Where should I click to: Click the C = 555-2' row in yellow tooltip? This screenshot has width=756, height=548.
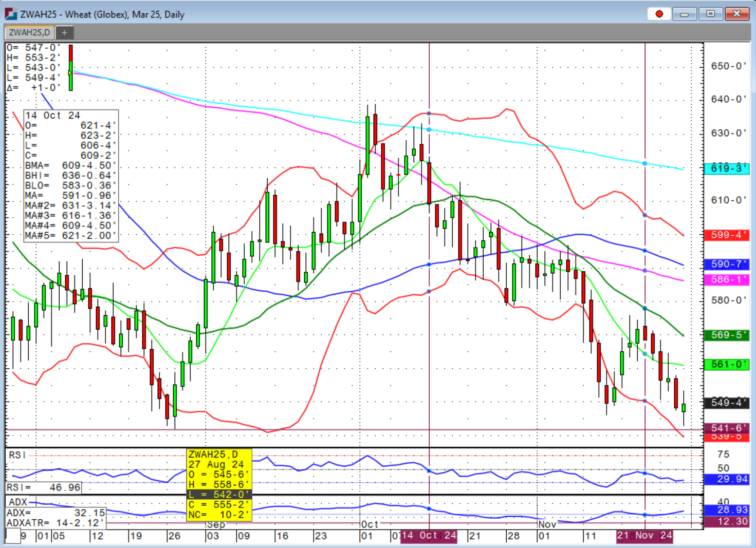tap(219, 504)
